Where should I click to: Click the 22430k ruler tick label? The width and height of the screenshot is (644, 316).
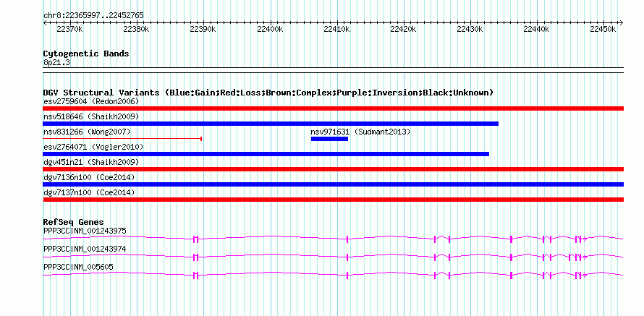click(x=470, y=29)
